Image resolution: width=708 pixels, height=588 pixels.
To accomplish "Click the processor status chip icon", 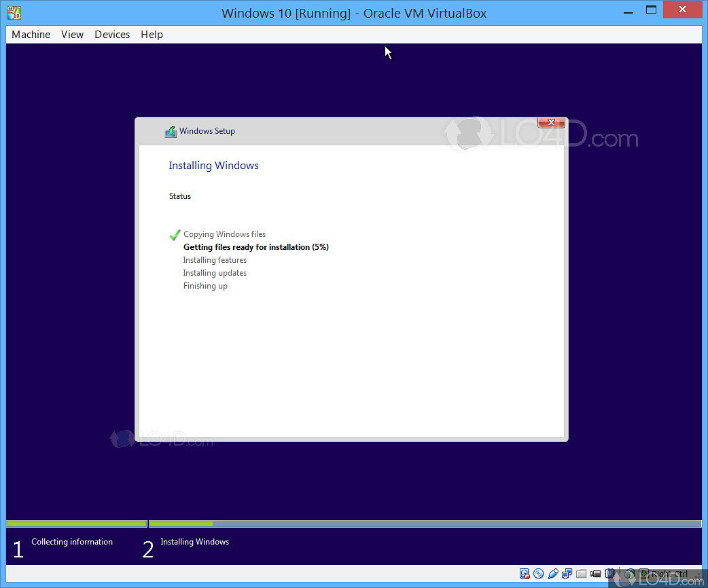I will (610, 574).
